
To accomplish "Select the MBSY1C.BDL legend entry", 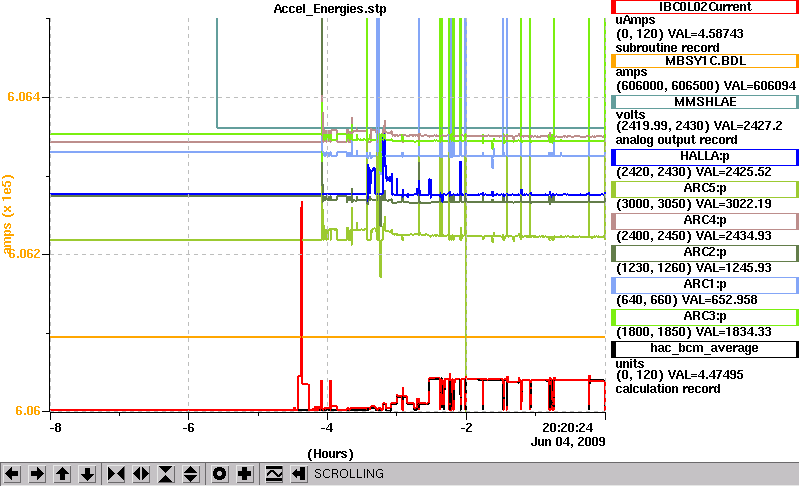I will click(705, 61).
